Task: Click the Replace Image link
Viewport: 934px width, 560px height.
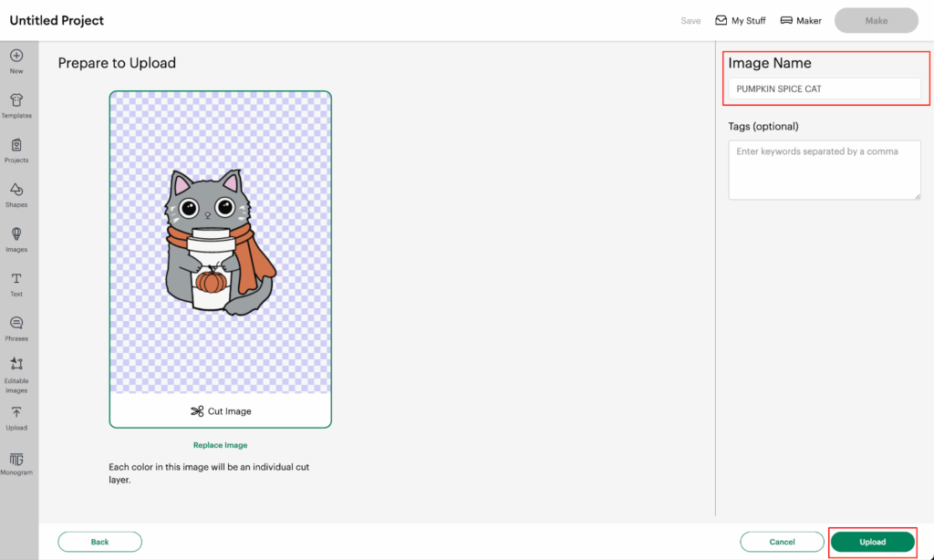Action: (x=220, y=445)
